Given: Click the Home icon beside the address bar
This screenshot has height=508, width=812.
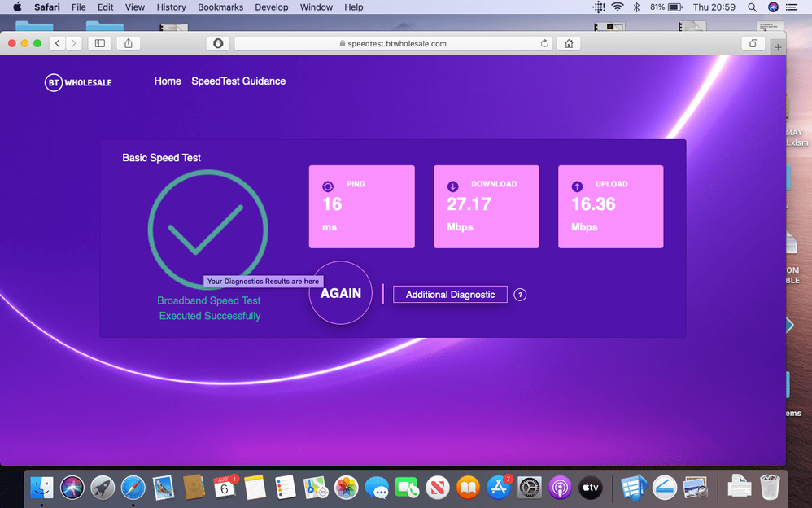Looking at the screenshot, I should [x=568, y=43].
